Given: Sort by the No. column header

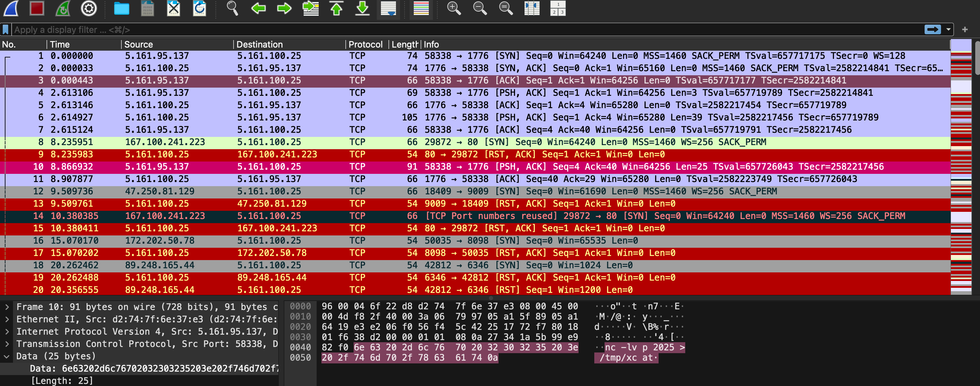Looking at the screenshot, I should [23, 44].
